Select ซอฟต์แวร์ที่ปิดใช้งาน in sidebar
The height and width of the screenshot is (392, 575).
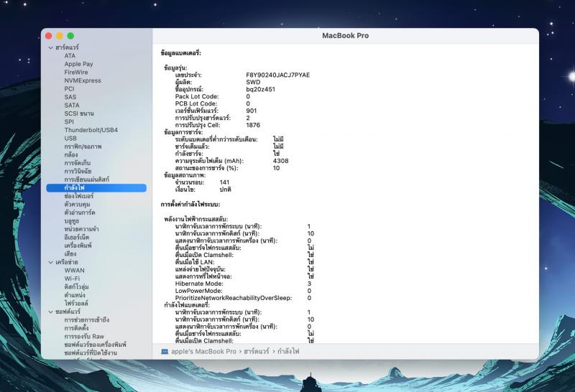[x=91, y=353]
